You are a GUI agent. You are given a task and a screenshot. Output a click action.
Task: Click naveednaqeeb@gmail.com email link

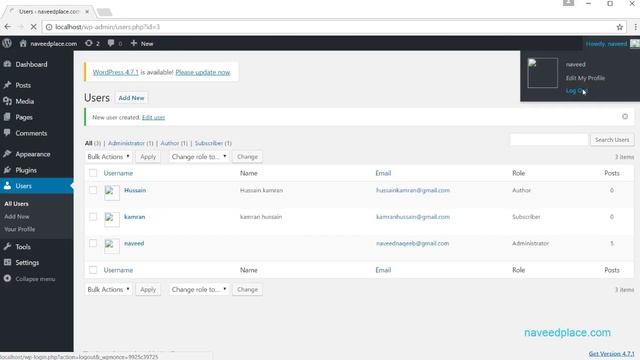[412, 243]
